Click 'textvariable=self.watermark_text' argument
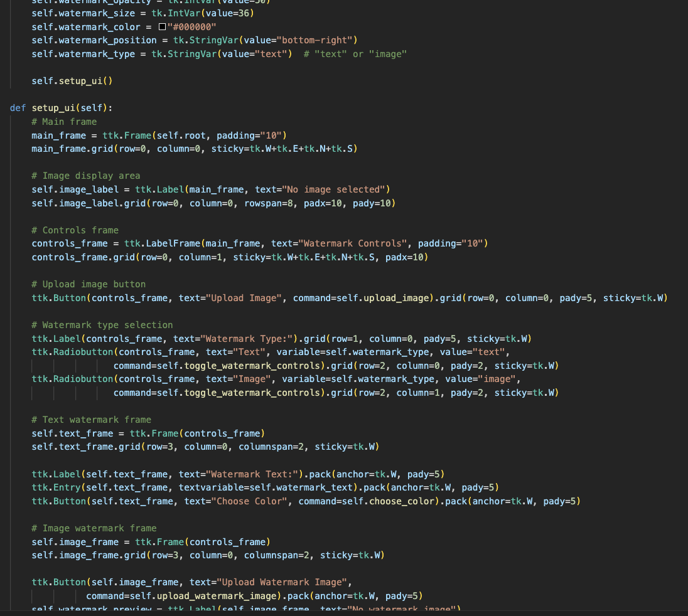The width and height of the screenshot is (688, 616). (266, 487)
